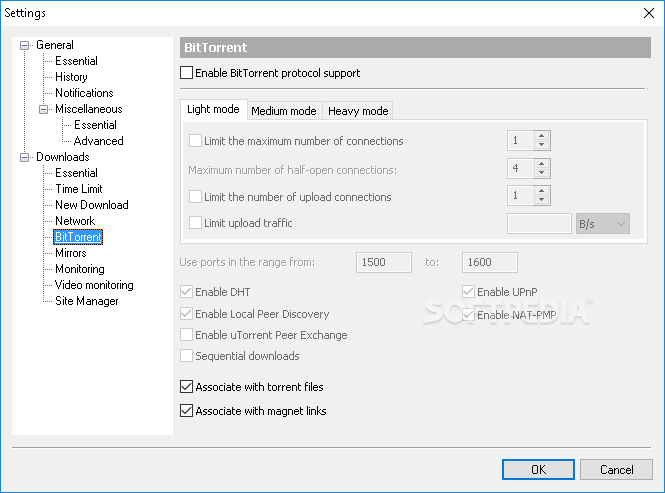Check Limit the number of upload connections
Image resolution: width=665 pixels, height=493 pixels.
[195, 196]
